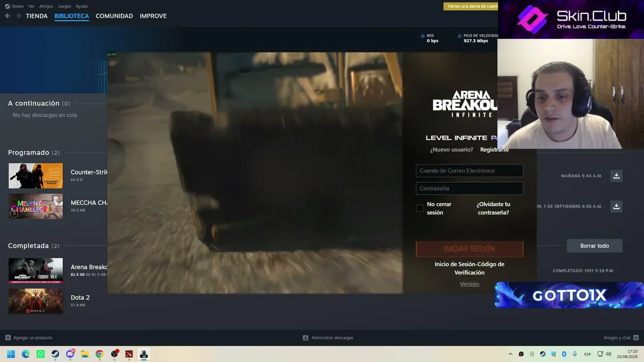Open the Versión link in the launcher
This screenshot has height=362, width=644.
(469, 284)
